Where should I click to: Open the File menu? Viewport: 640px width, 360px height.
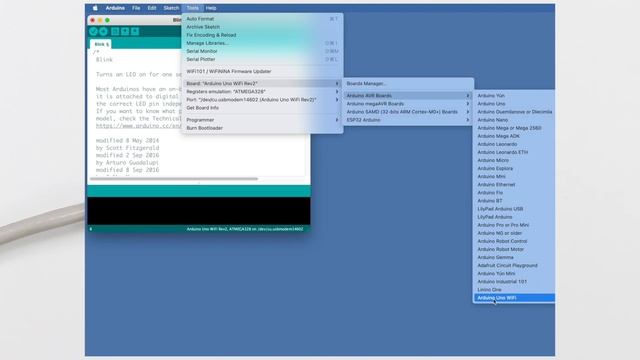pyautogui.click(x=136, y=8)
